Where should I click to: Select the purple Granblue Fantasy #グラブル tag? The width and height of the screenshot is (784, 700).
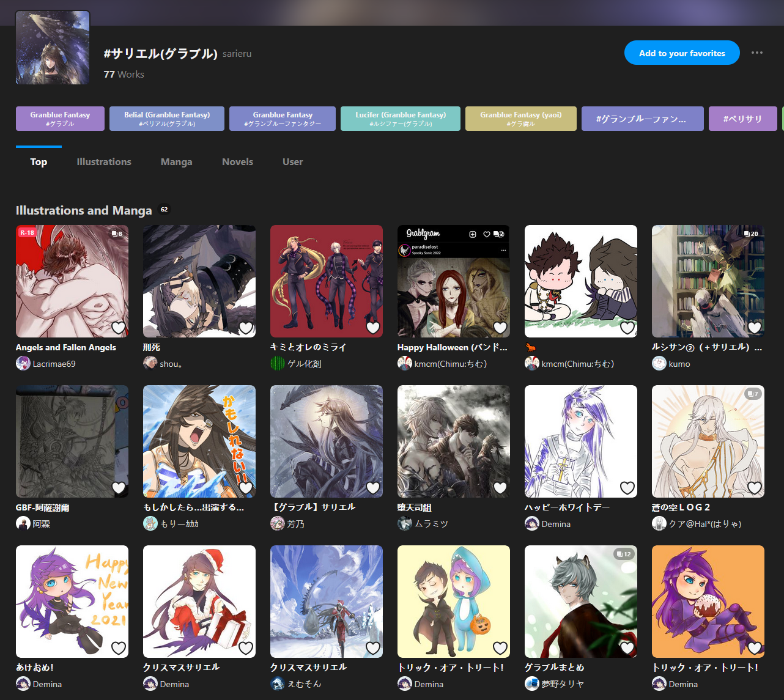coord(60,119)
